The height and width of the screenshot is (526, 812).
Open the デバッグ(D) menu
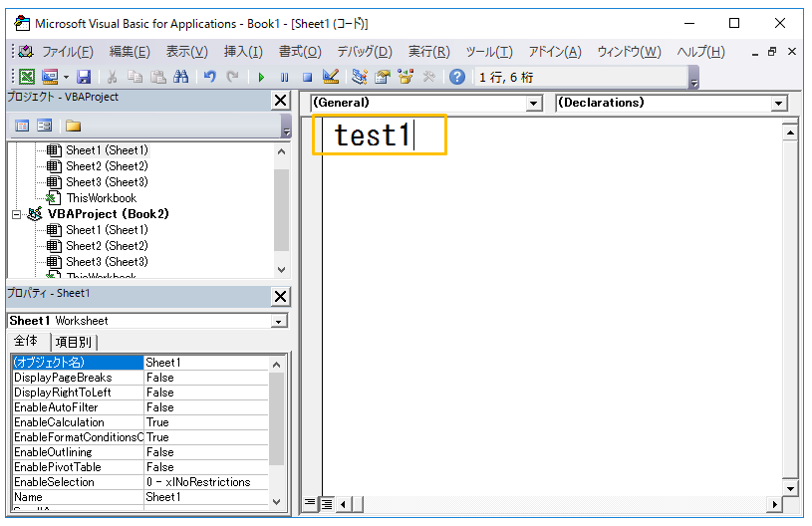(364, 52)
